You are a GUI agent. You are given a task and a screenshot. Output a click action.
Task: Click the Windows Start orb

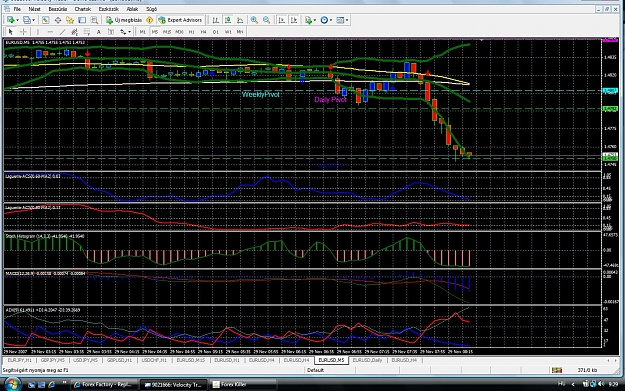click(12, 384)
